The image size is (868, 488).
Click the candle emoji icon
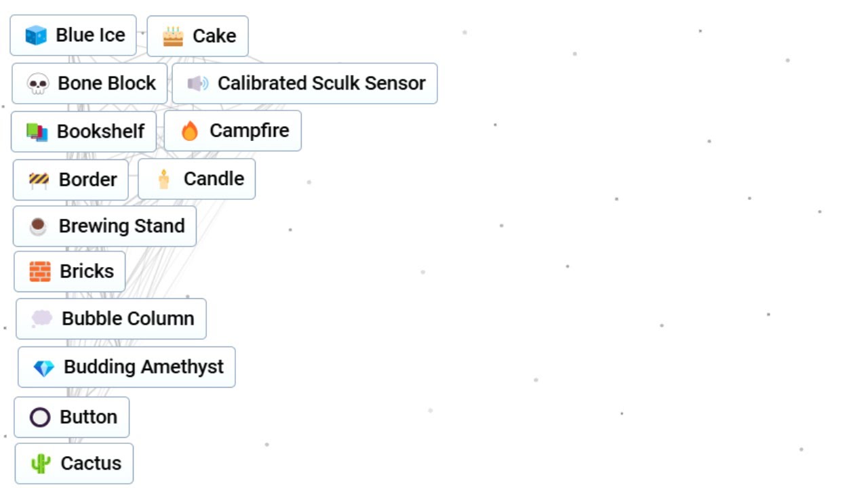pos(163,179)
